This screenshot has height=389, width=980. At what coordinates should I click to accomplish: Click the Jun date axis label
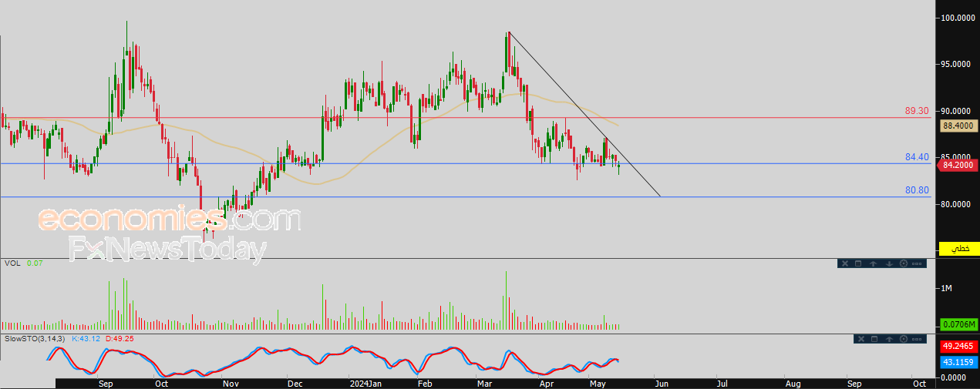click(x=661, y=382)
